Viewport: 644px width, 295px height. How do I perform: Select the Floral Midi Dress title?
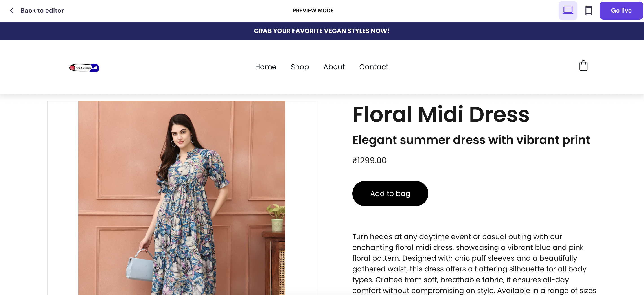point(440,114)
